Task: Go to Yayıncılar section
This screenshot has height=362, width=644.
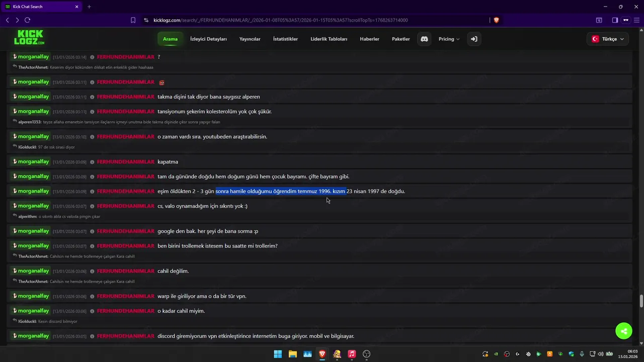Action: click(250, 39)
